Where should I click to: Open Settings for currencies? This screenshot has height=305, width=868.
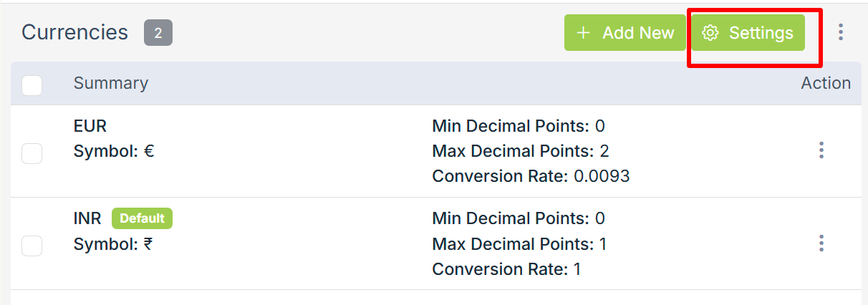click(x=748, y=33)
